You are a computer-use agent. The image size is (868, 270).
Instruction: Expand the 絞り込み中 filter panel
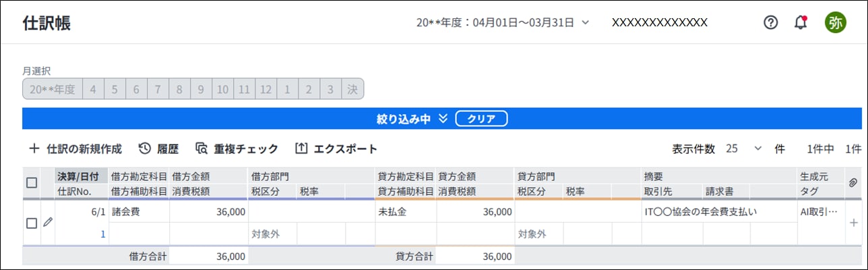point(412,119)
